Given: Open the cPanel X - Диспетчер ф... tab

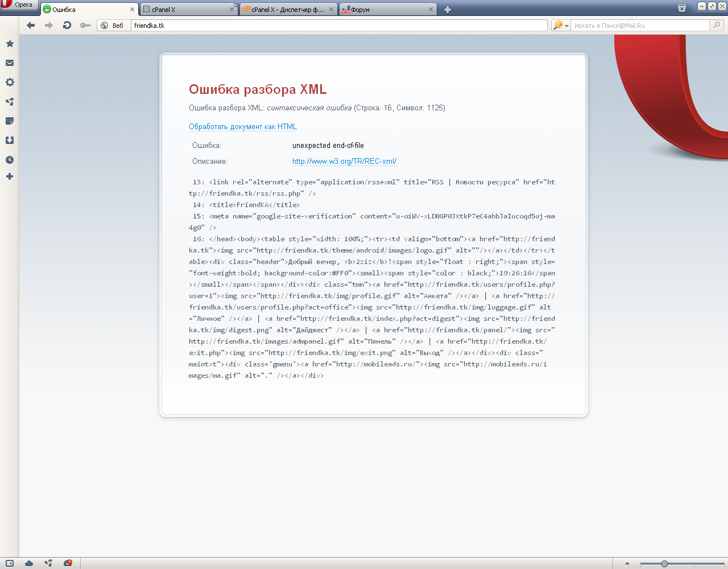Looking at the screenshot, I should 288,9.
